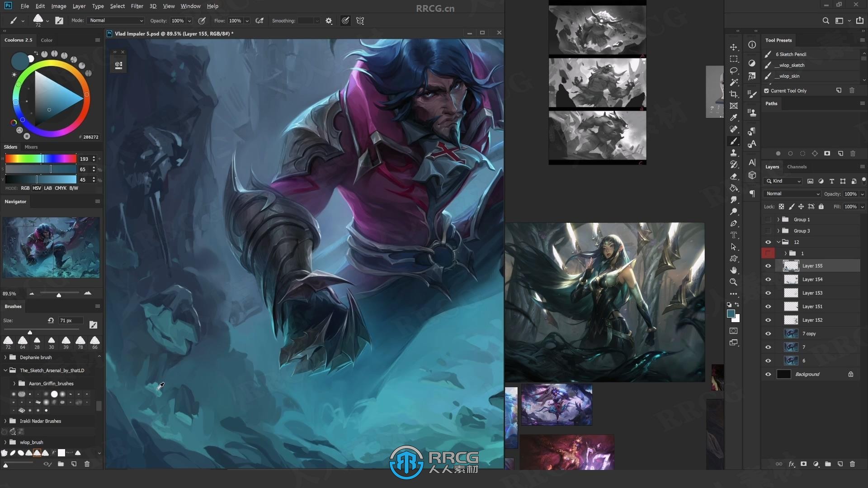Screen dimensions: 868x488
Task: Switch to the Mixers tab
Action: [31, 147]
